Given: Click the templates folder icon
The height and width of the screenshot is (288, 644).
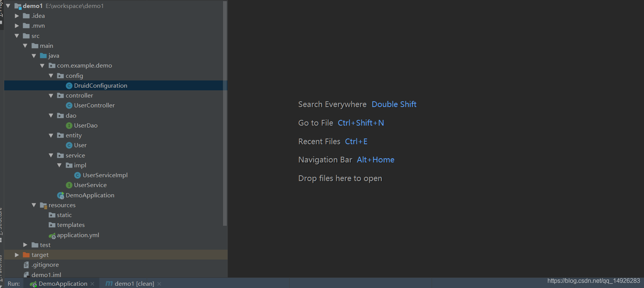Looking at the screenshot, I should click(x=52, y=225).
